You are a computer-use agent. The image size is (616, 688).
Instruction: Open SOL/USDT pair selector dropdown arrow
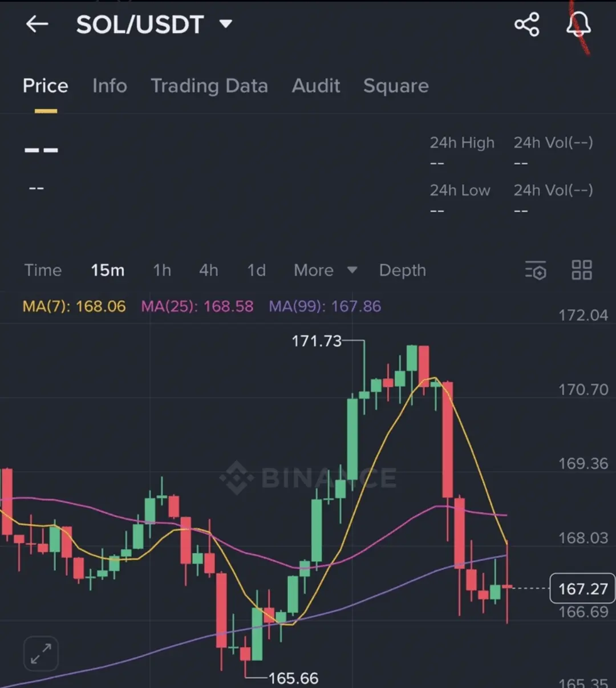(x=226, y=24)
